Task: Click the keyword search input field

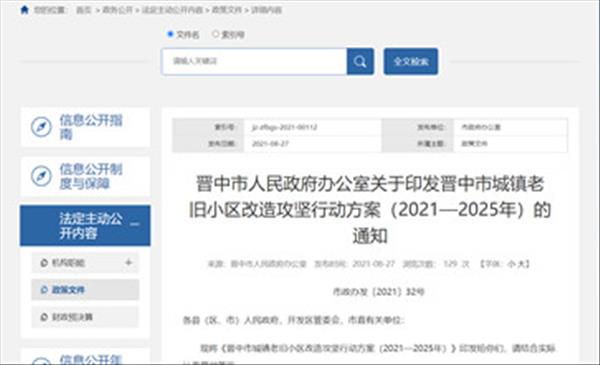Action: pyautogui.click(x=254, y=62)
